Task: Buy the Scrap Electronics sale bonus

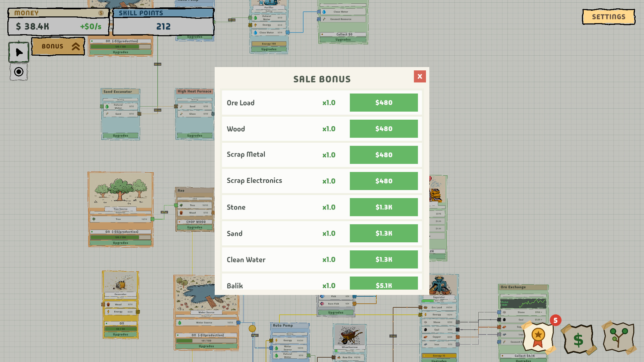Action: 384,181
